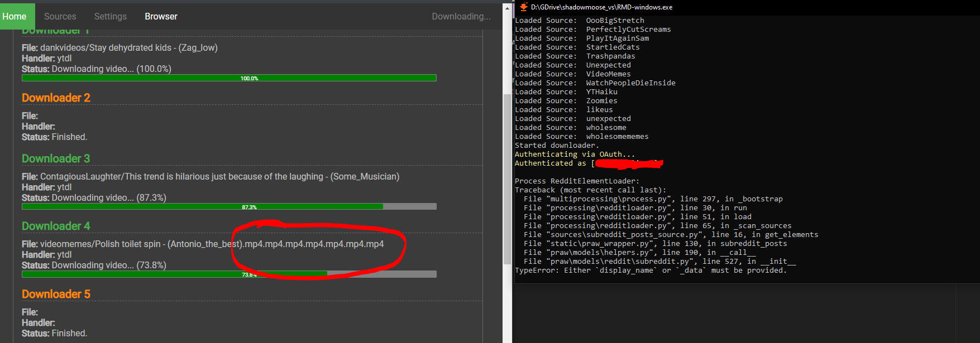
Task: Click the 87.3% progress bar
Action: click(x=229, y=207)
